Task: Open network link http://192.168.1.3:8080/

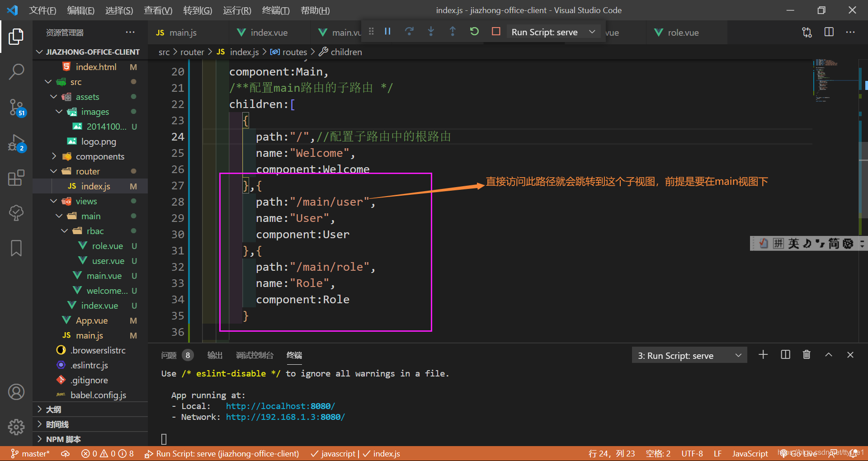Action: tap(285, 417)
